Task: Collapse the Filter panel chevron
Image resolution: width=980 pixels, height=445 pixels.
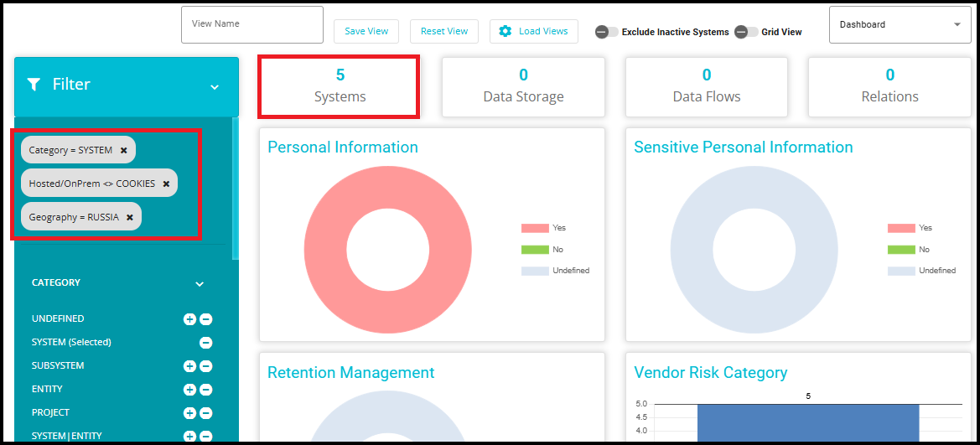Action: coord(215,86)
